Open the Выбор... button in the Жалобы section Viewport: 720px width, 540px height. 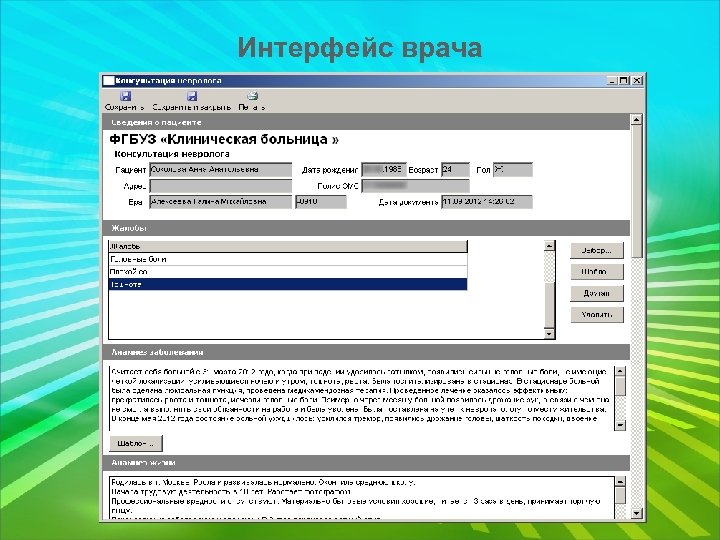pos(597,251)
